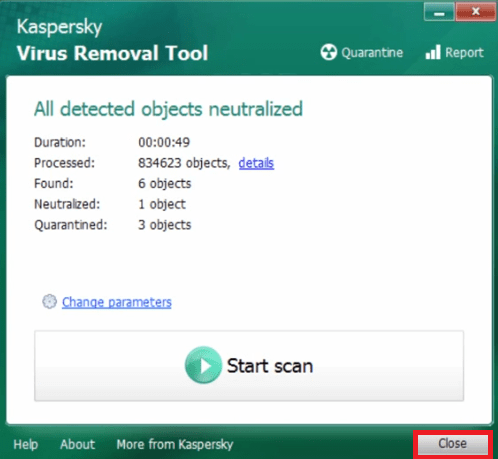This screenshot has width=498, height=459.
Task: Click the Neutralized value '1 object'
Action: click(162, 204)
